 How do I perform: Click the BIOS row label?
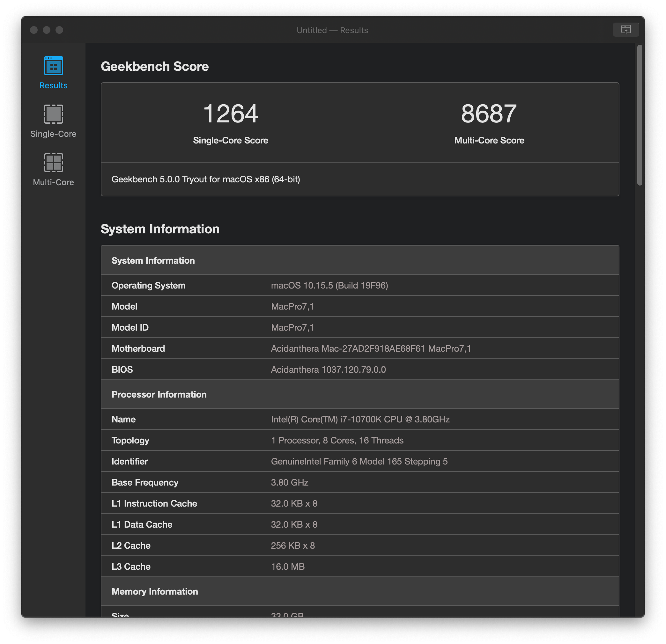coord(122,370)
